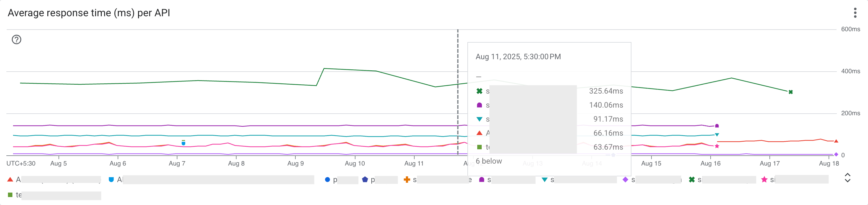Click the purple diamond legend marker
The image size is (868, 205).
pyautogui.click(x=625, y=180)
